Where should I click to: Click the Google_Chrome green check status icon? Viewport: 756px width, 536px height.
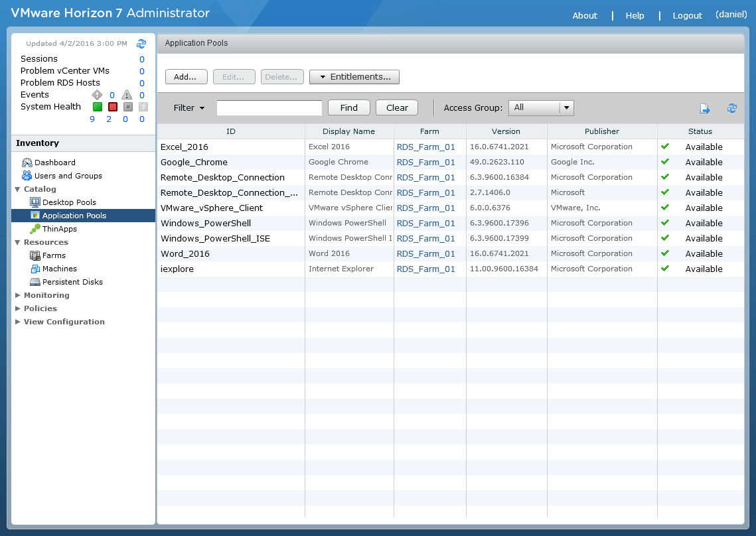coord(665,162)
